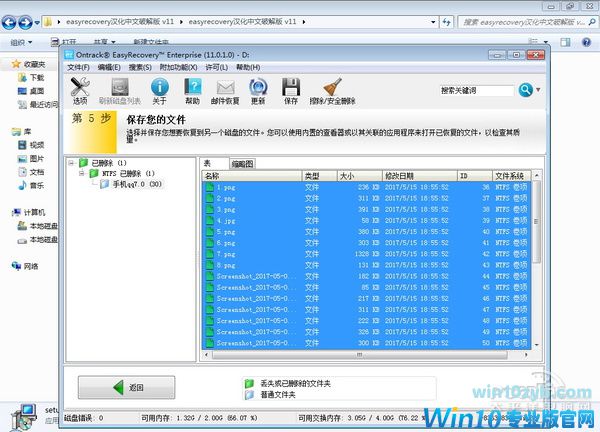The width and height of the screenshot is (600, 432).
Task: Click Explorer's back navigation arrow
Action: point(9,22)
